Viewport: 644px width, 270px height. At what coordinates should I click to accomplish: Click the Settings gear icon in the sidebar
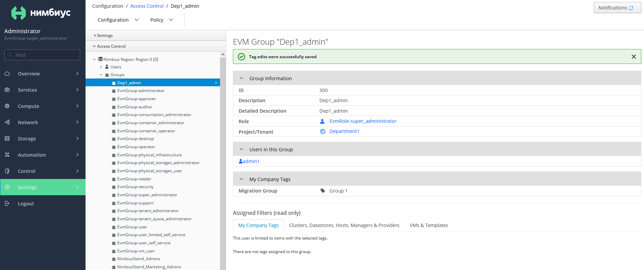7,187
